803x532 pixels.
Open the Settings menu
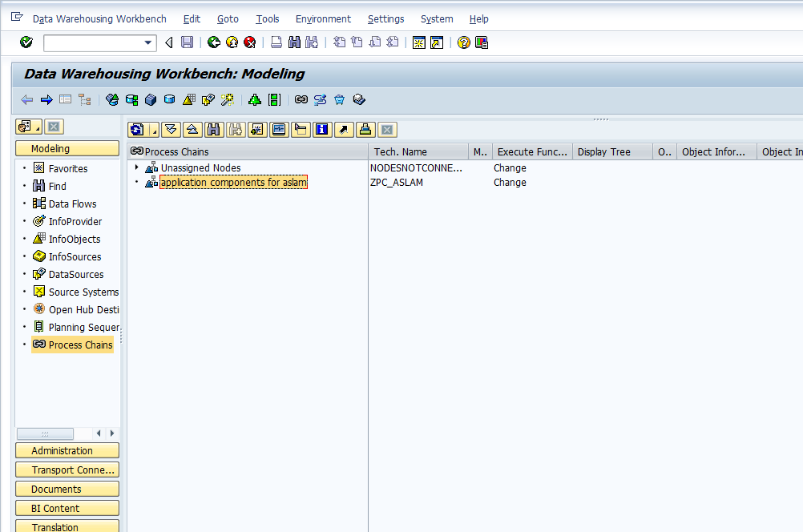(x=385, y=18)
